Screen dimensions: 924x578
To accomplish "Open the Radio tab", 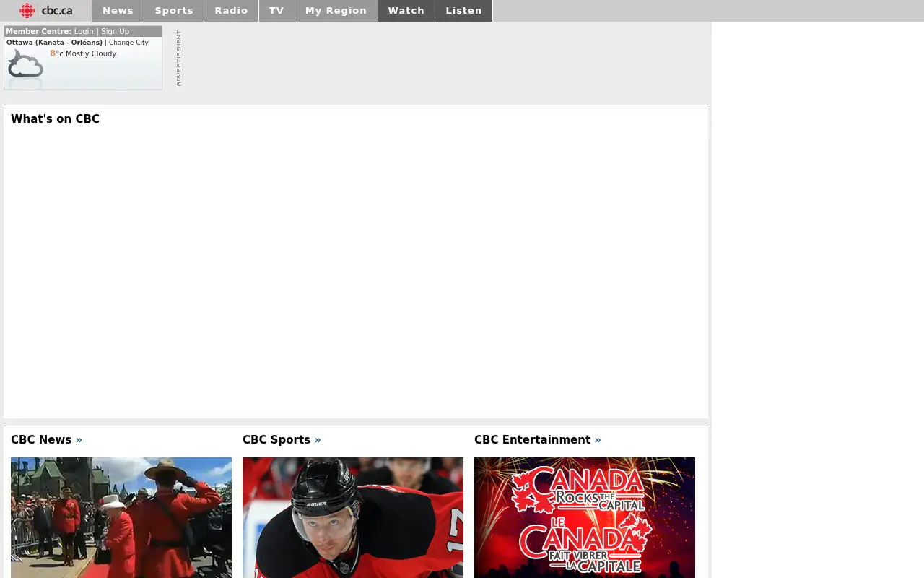I will point(231,11).
